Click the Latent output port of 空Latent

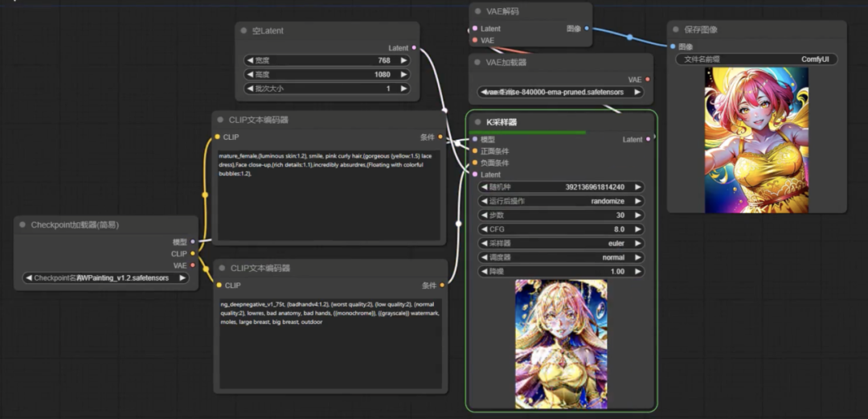click(x=414, y=48)
